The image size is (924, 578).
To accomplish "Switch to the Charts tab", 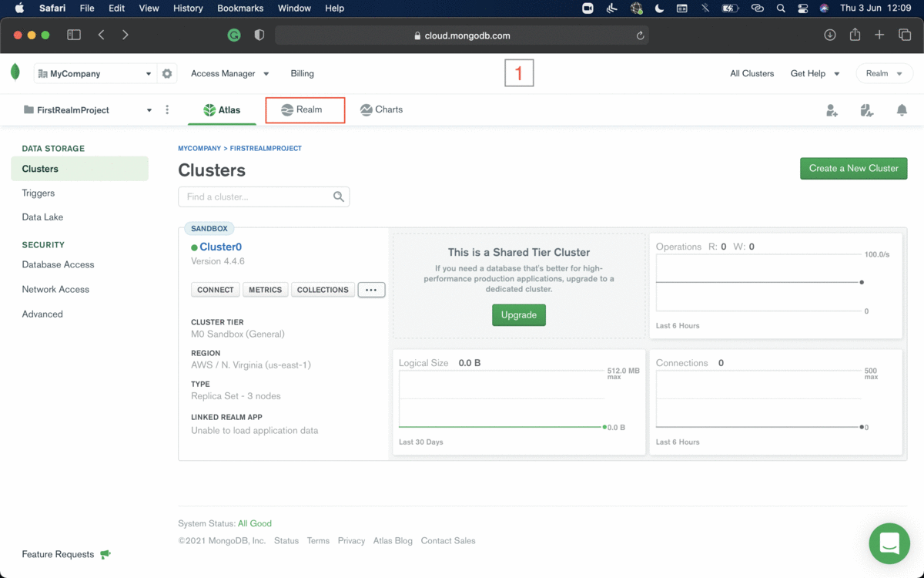I will [x=381, y=109].
